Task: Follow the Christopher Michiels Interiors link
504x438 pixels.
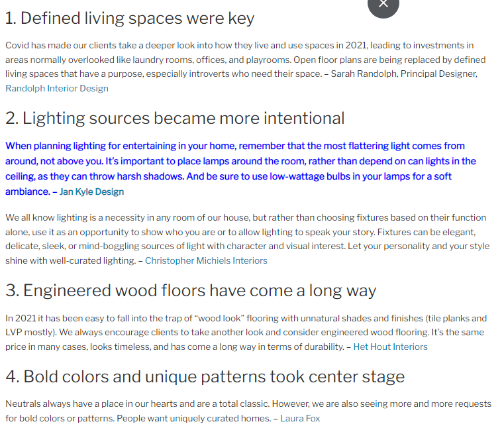Action: [206, 261]
